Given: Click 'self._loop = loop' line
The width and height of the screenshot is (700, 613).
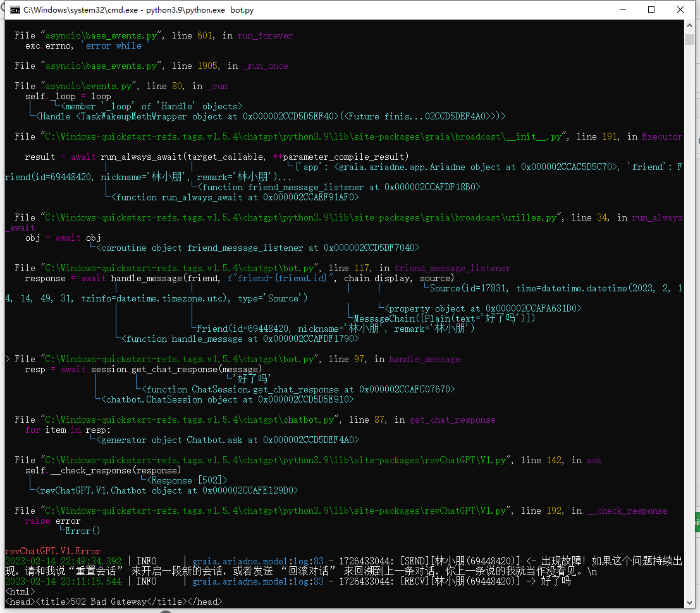Looking at the screenshot, I should (68, 96).
